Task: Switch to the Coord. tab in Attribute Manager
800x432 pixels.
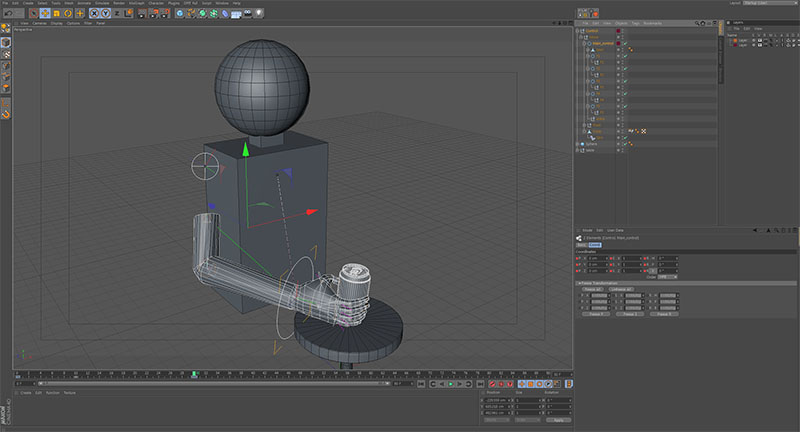Action: pyautogui.click(x=595, y=245)
